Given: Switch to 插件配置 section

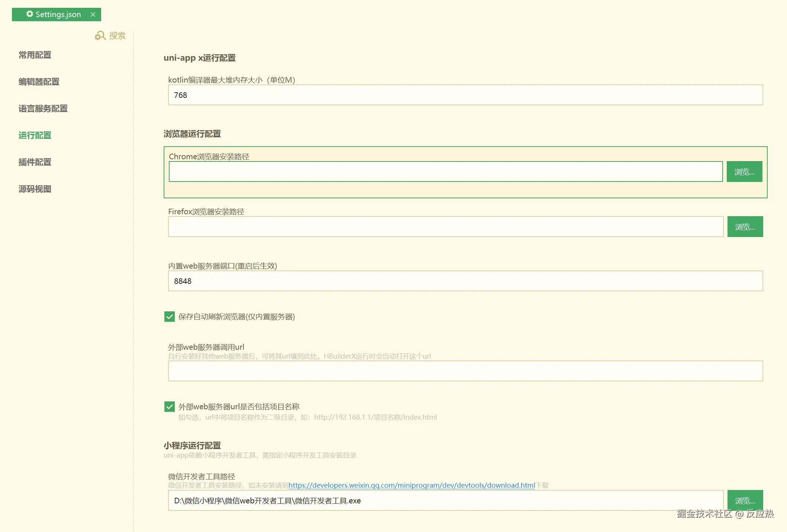Looking at the screenshot, I should (x=35, y=162).
